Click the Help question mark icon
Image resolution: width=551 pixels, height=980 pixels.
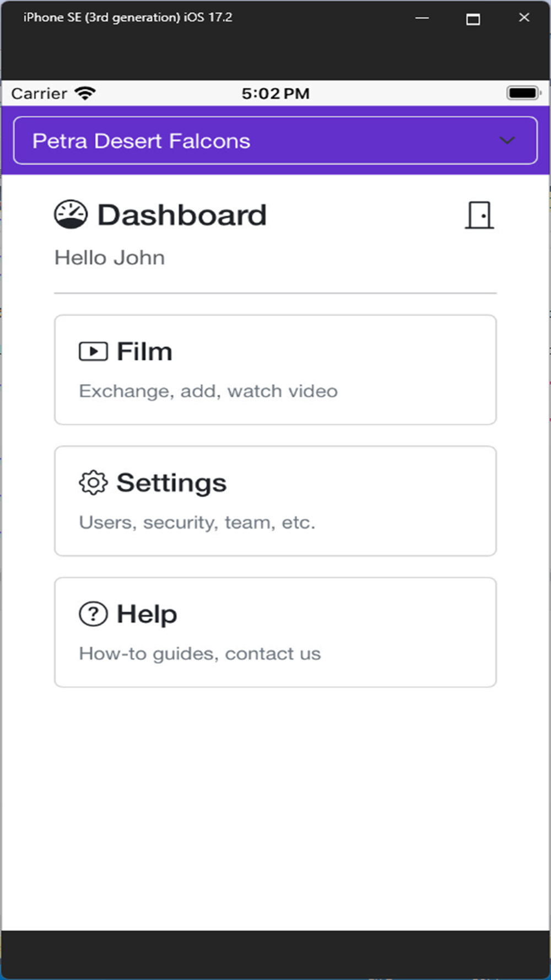pyautogui.click(x=93, y=613)
